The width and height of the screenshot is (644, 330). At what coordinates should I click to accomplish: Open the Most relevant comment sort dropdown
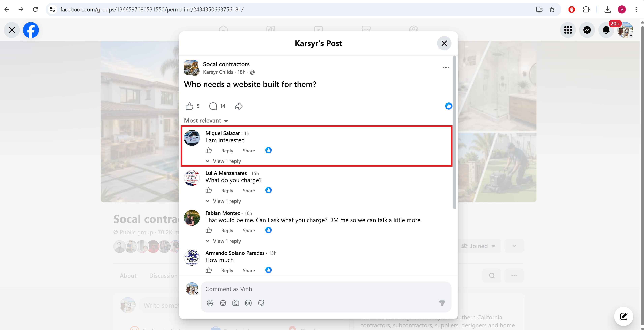pos(206,121)
